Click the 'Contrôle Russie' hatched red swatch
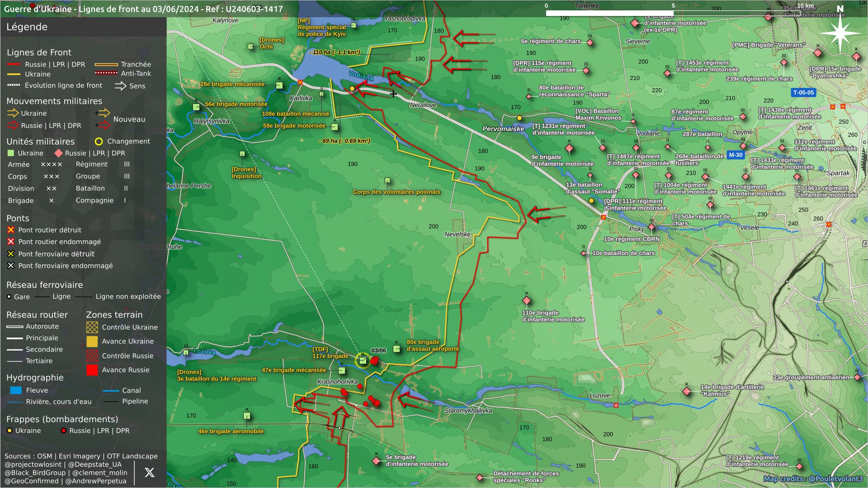The image size is (868, 488). pyautogui.click(x=92, y=356)
